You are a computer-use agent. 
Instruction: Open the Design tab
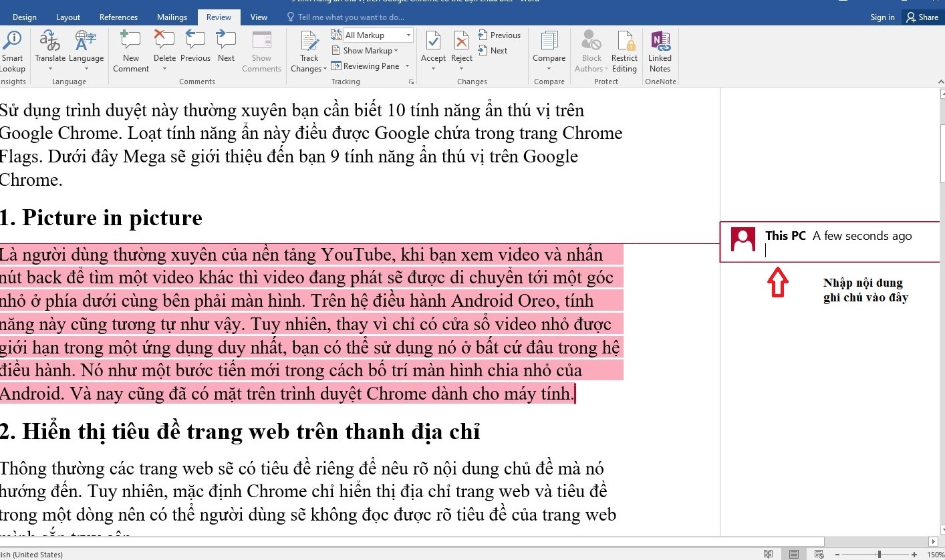25,17
